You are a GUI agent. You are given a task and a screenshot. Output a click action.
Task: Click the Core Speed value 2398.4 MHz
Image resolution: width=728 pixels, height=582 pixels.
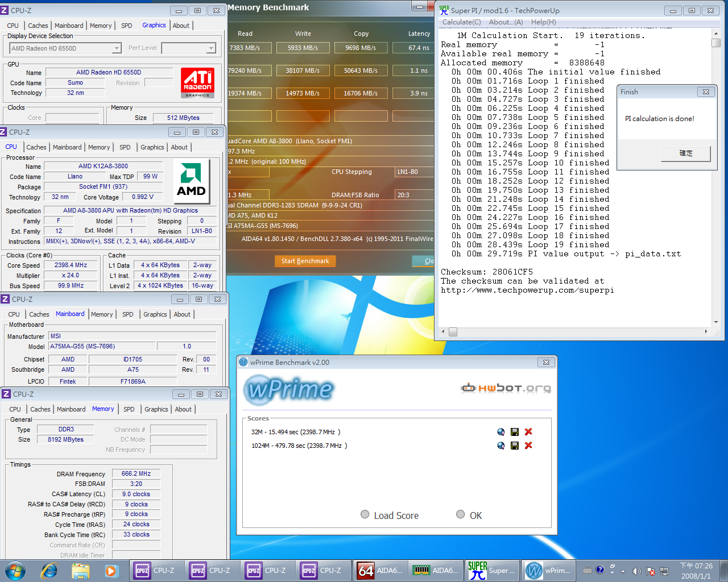pos(71,265)
